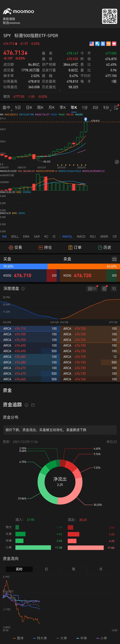Image resolution: width=120 pixels, height=644 pixels.
Task: Select the 5日 chart tab
Action: click(x=18, y=108)
